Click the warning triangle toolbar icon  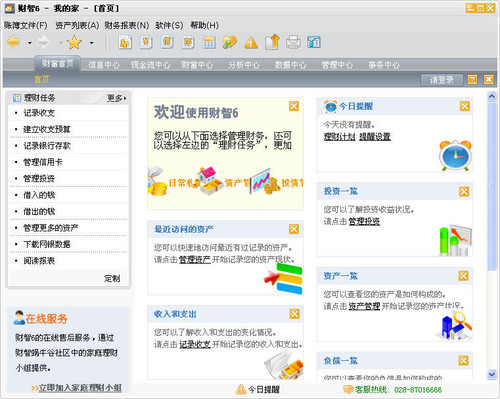click(251, 43)
